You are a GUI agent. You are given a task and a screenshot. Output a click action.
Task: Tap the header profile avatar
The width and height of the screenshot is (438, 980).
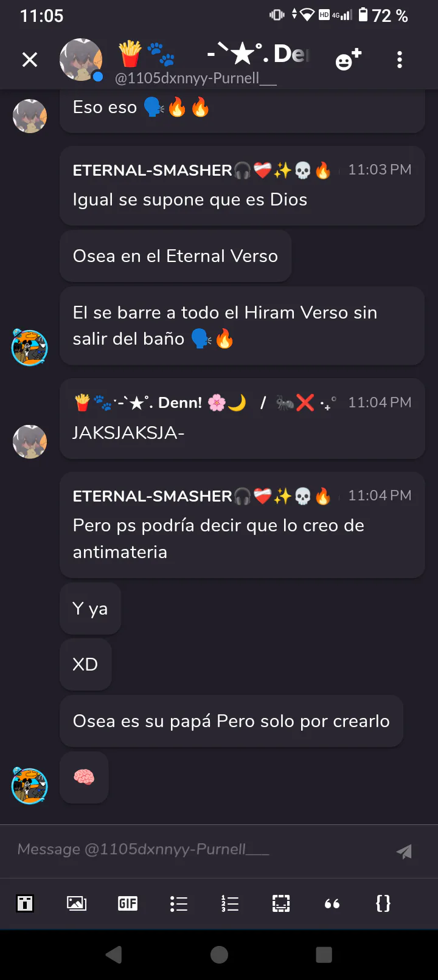(x=81, y=60)
